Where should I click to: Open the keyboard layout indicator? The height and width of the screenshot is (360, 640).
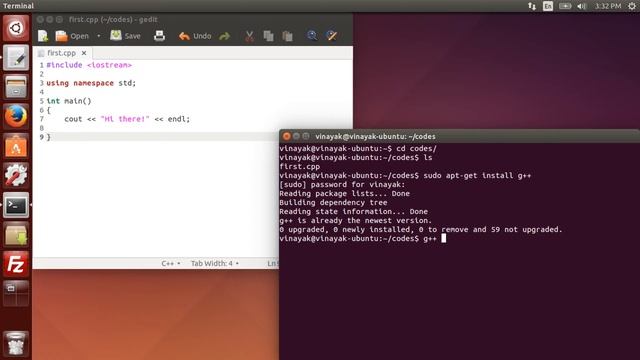548,6
